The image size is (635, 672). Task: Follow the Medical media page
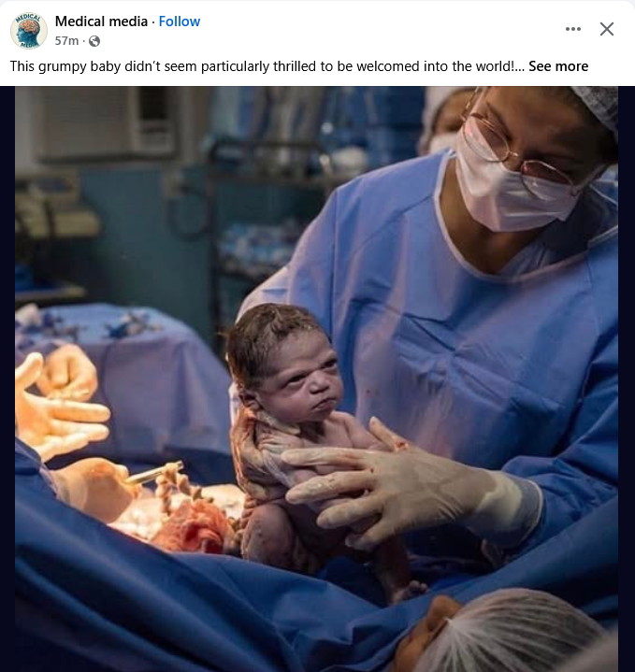point(180,21)
